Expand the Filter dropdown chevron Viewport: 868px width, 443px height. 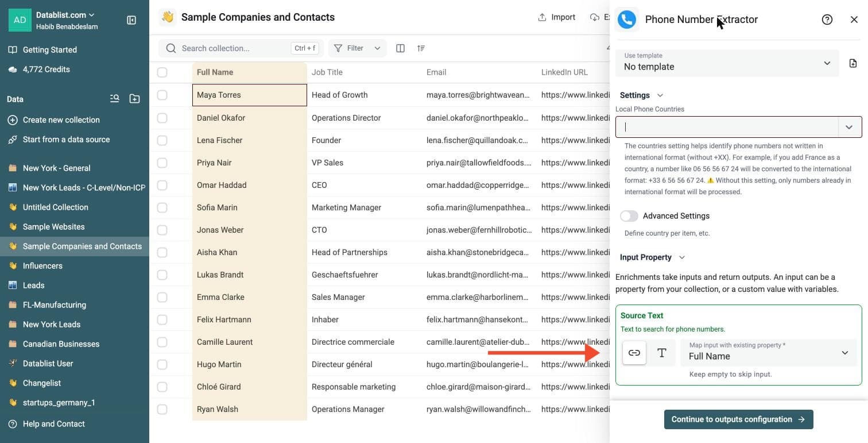(x=377, y=48)
